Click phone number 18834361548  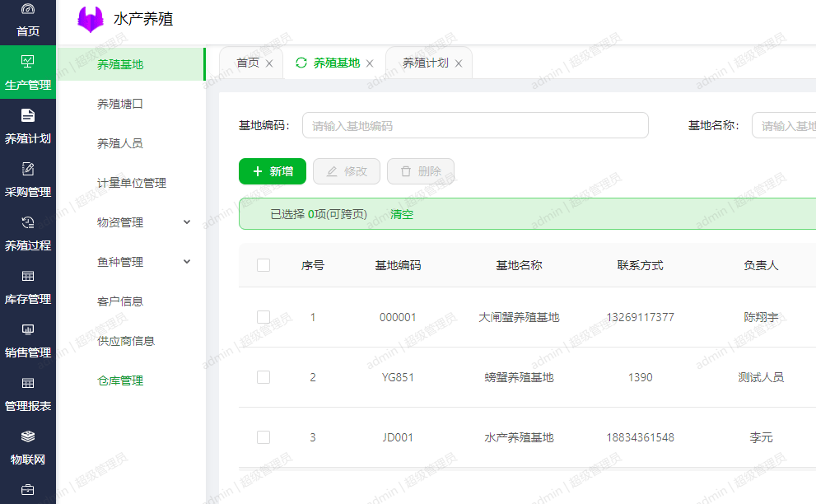(x=640, y=437)
